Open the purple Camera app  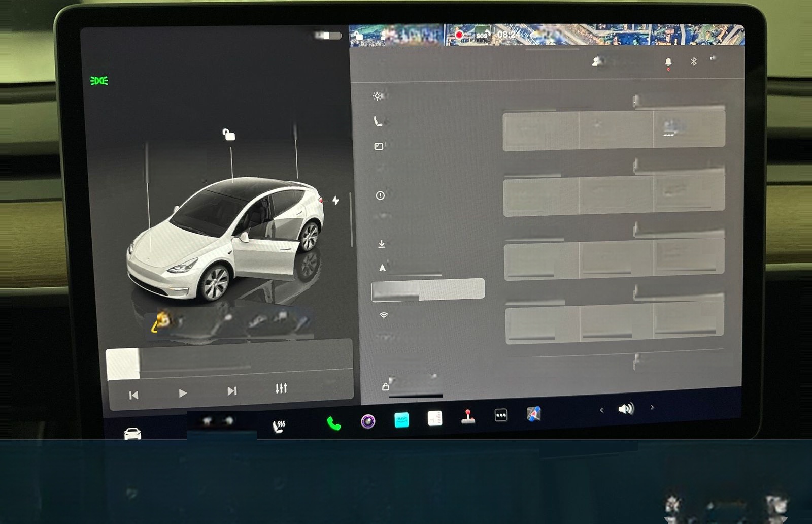(x=368, y=421)
